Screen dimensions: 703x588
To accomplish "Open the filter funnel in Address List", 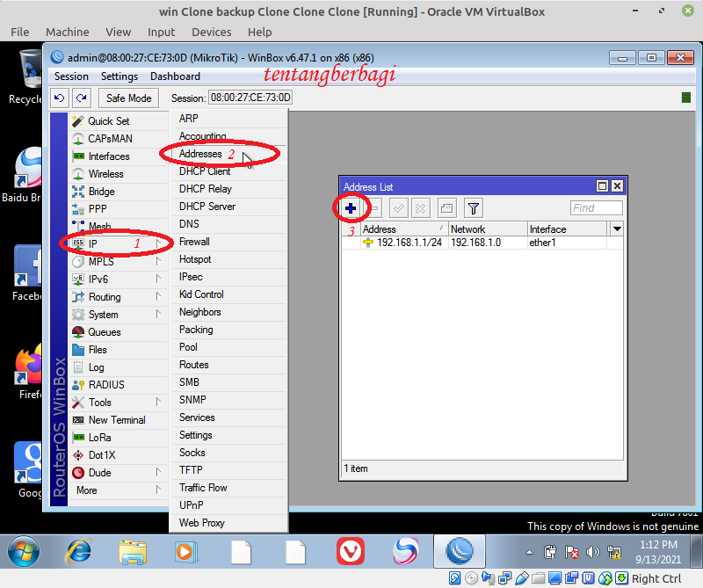I will (x=473, y=208).
